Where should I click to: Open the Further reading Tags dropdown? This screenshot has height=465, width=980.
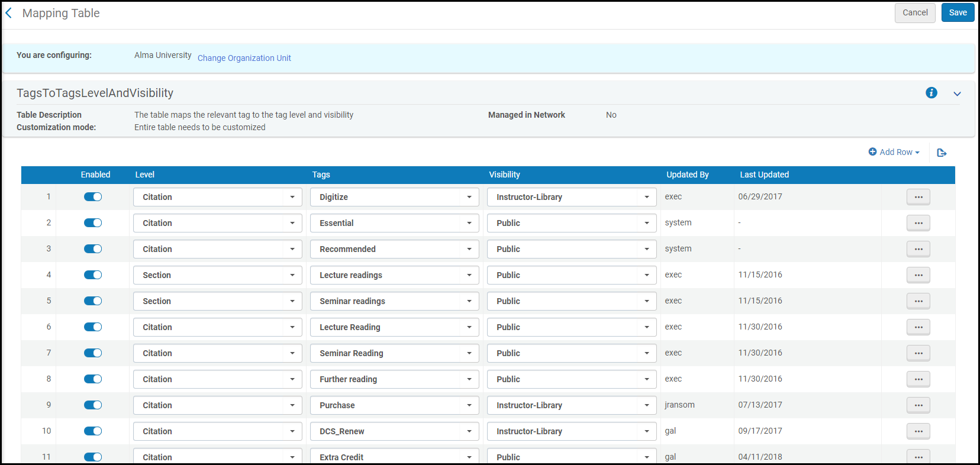click(x=395, y=379)
